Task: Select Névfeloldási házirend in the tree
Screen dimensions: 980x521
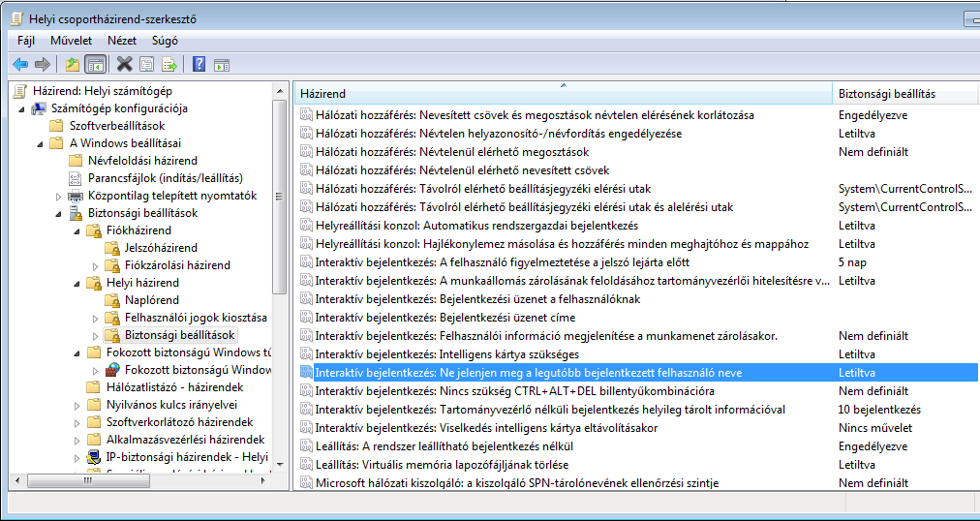Action: click(x=142, y=161)
